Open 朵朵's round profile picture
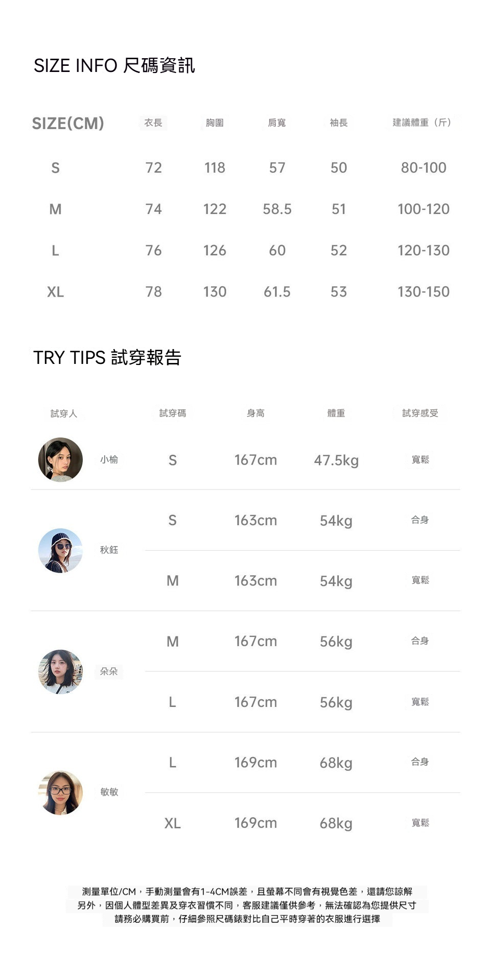 (x=60, y=671)
